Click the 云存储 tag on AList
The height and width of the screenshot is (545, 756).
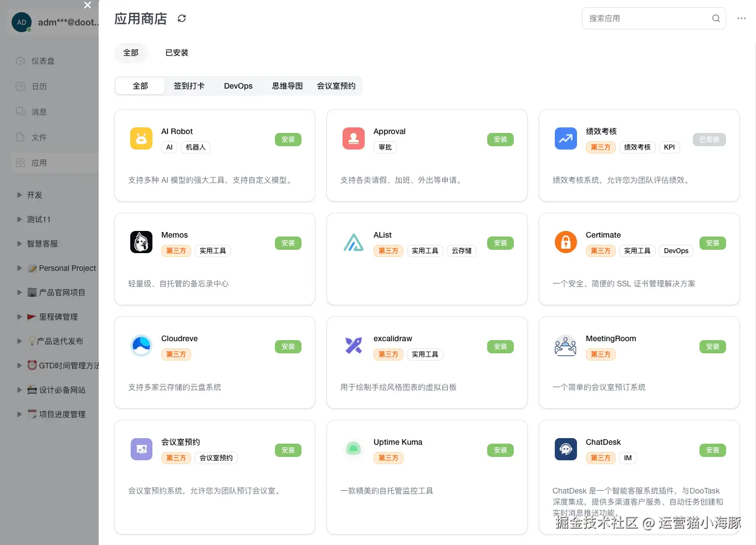point(461,251)
